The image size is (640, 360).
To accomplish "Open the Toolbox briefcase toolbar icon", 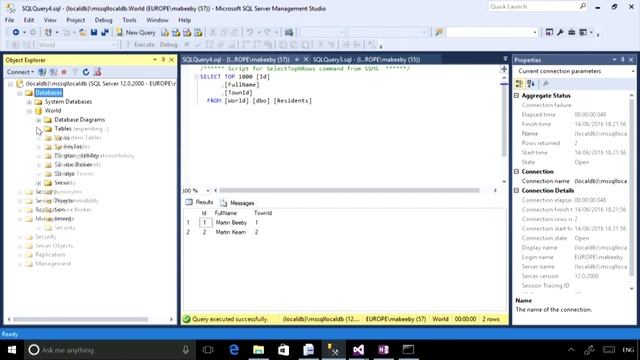I will (x=571, y=32).
